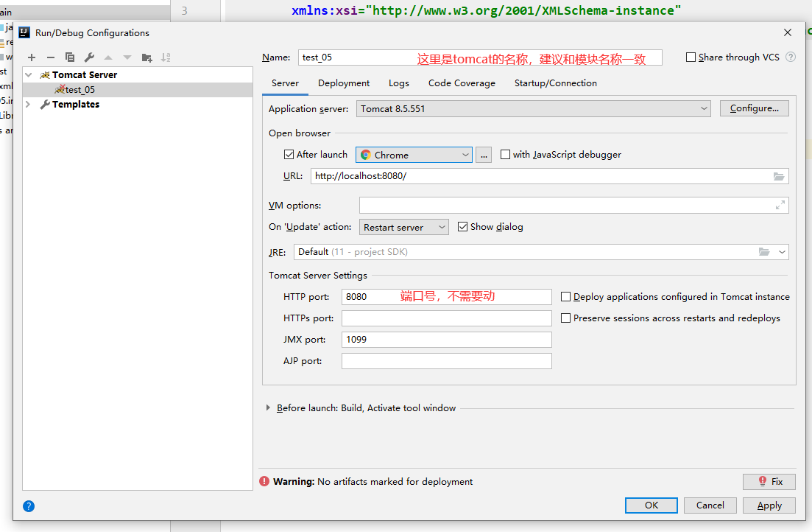Viewport: 812px width, 532px height.
Task: Click the folder icon in URL field
Action: (779, 176)
